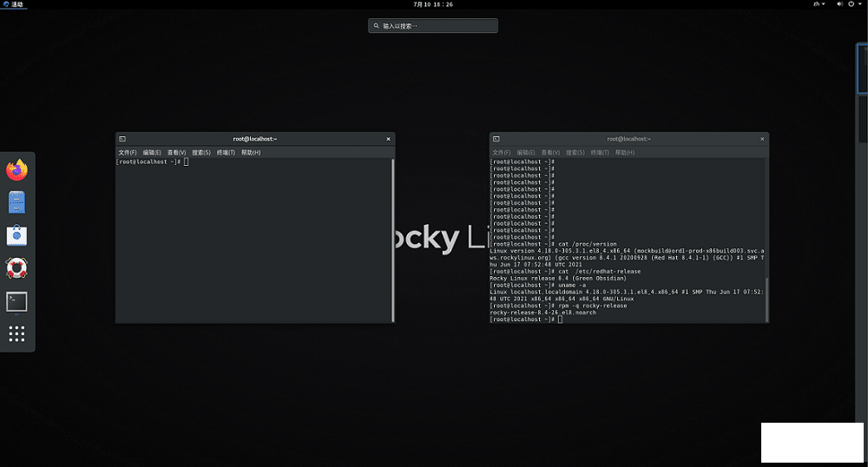Click the 'cat /proc/version' command line
868x467 pixels.
click(x=553, y=244)
